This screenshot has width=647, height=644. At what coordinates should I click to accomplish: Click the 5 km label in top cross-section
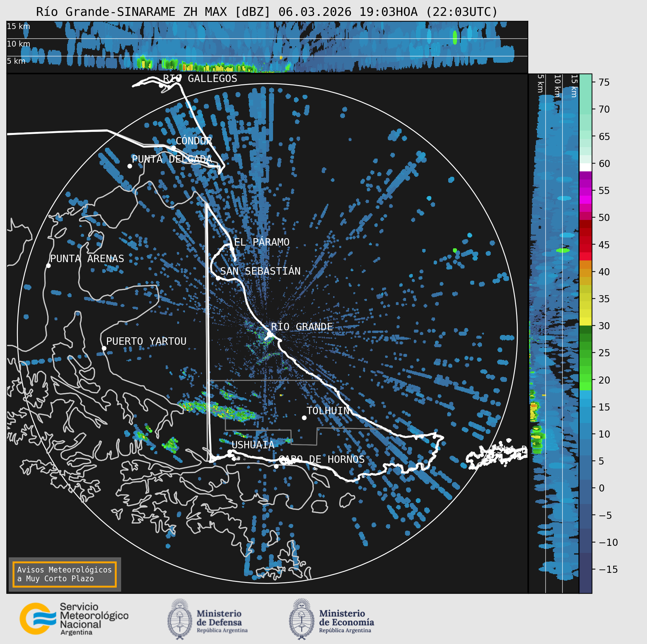coord(16,61)
